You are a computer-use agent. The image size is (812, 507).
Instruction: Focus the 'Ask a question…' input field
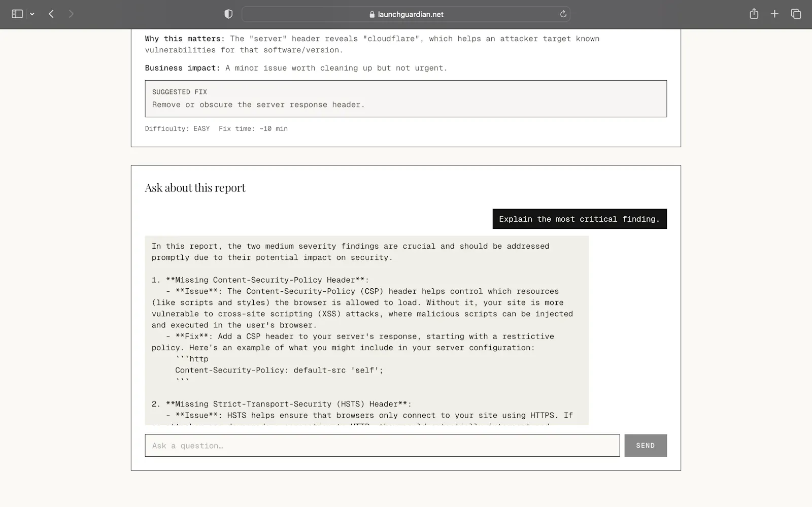coord(382,446)
